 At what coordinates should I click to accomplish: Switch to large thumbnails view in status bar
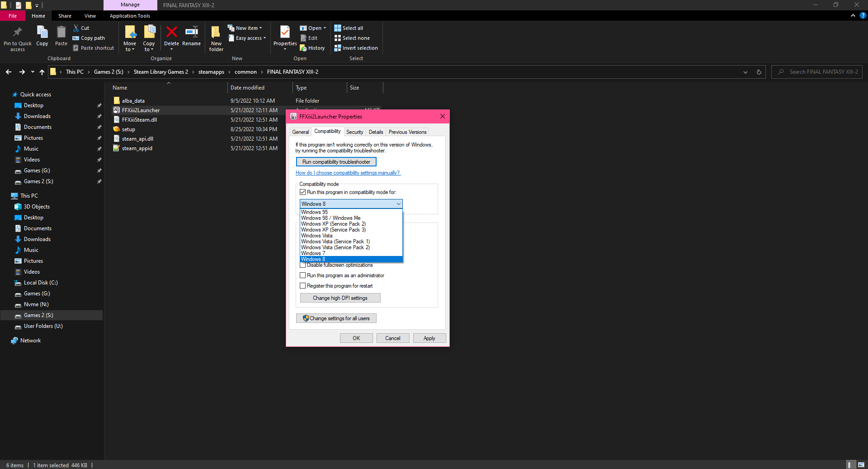(861, 465)
